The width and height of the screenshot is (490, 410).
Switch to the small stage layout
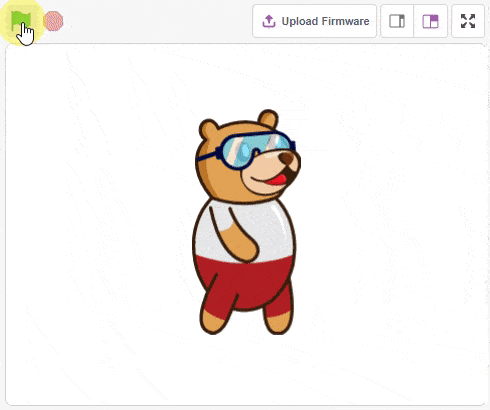tap(397, 21)
